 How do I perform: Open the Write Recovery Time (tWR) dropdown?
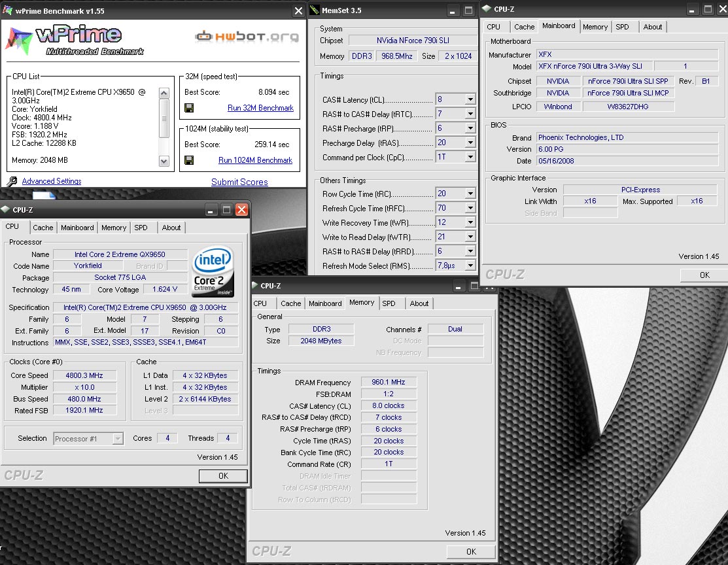(x=470, y=222)
